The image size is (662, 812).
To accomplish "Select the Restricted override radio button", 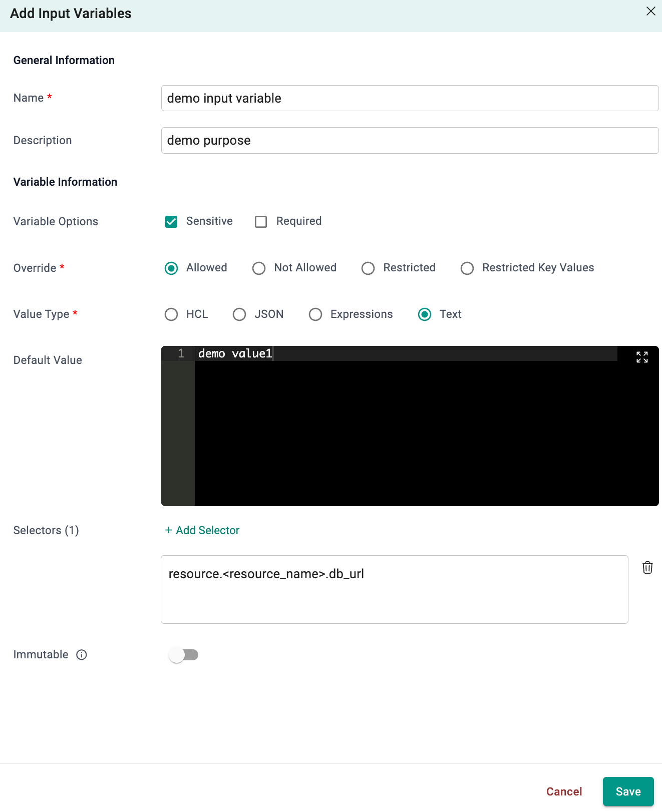I will [368, 268].
